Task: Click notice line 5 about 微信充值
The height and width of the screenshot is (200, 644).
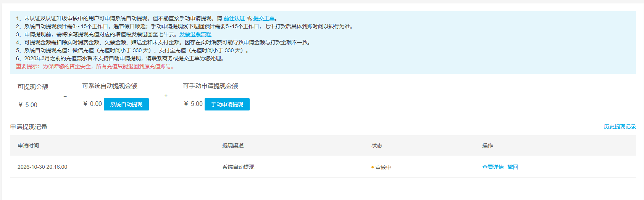Action: coord(133,50)
